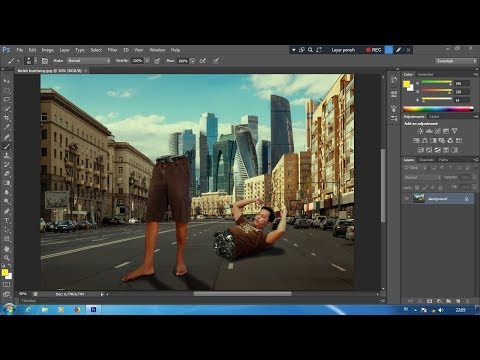Viewport: 480px width, 360px height.
Task: Select the Gradient tool
Action: 7,183
